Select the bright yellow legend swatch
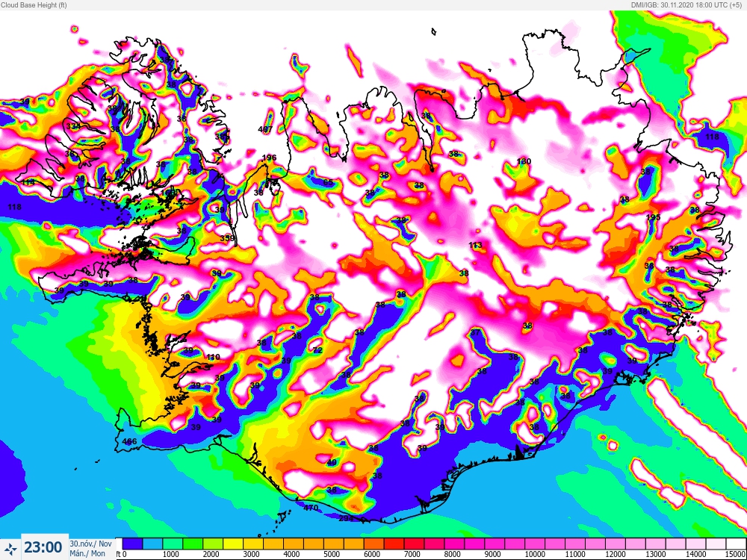Screen dimensions: 747x560 pos(233,544)
